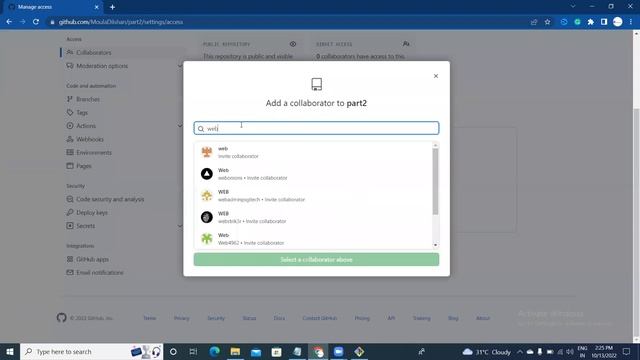Open Code security and analysis settings
Image resolution: width=640 pixels, height=360 pixels.
110,200
